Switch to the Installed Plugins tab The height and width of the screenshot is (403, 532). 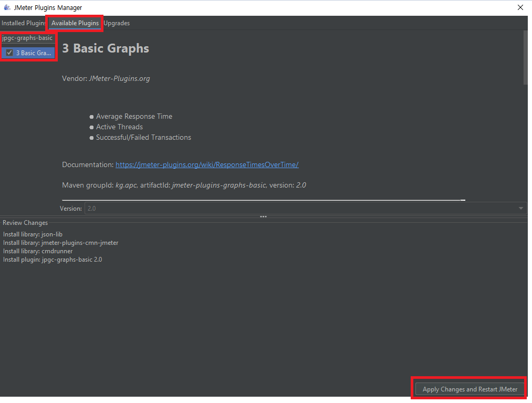click(x=23, y=23)
